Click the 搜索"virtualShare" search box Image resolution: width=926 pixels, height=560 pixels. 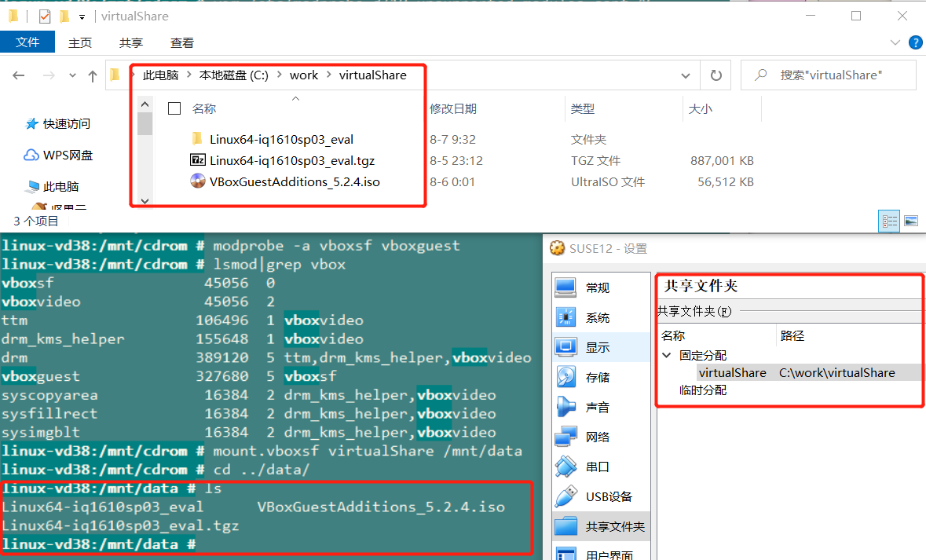tap(829, 75)
